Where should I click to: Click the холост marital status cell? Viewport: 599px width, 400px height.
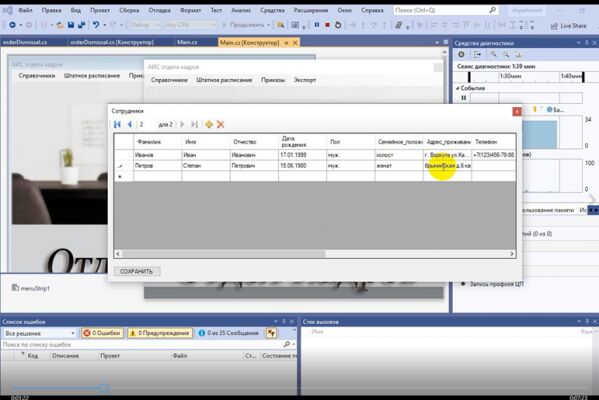click(x=399, y=155)
